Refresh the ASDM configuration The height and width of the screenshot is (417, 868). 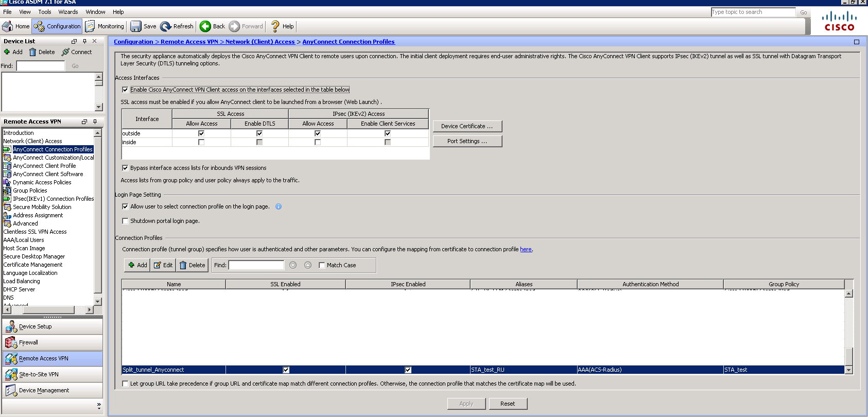pyautogui.click(x=177, y=26)
